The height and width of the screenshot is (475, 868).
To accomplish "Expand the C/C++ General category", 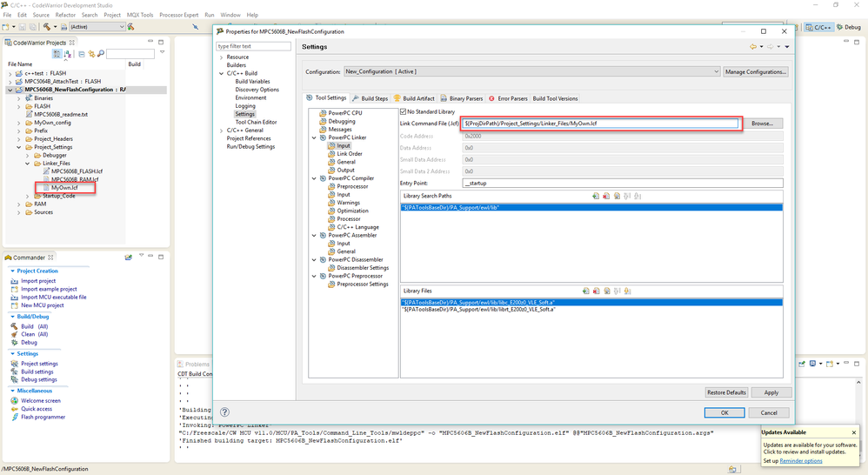I will click(x=222, y=130).
